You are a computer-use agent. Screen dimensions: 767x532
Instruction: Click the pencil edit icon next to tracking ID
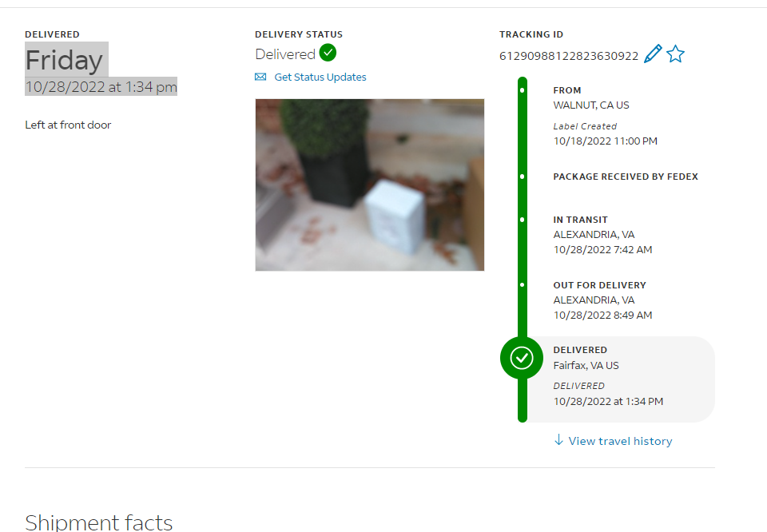point(653,54)
